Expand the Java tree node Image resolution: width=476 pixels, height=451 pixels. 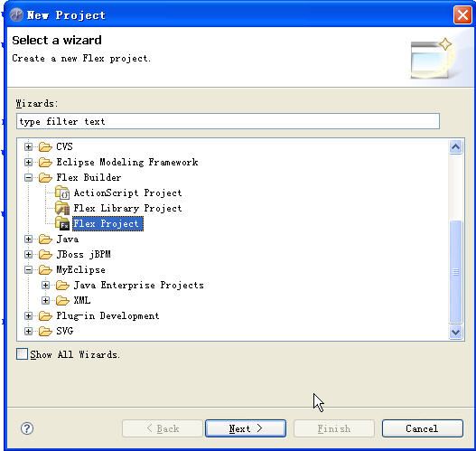[x=28, y=240]
